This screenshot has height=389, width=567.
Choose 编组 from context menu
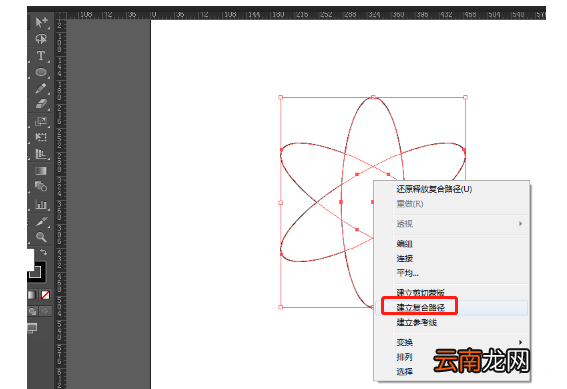tap(404, 244)
